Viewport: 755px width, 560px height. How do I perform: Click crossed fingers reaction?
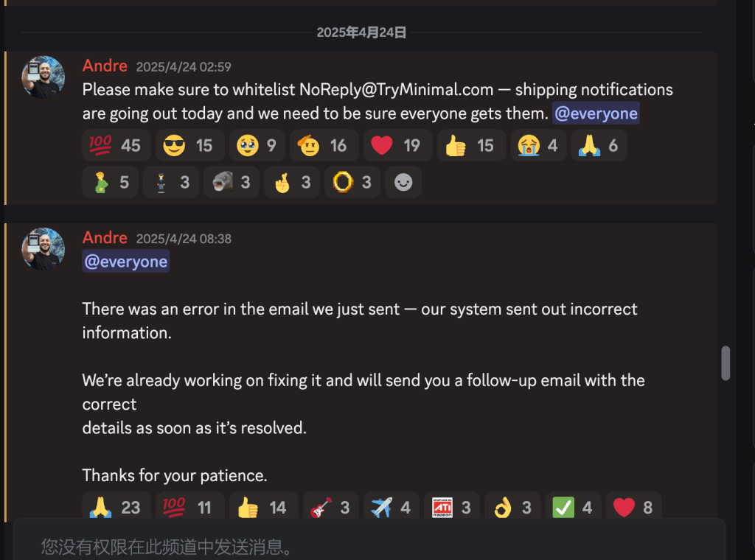(292, 182)
